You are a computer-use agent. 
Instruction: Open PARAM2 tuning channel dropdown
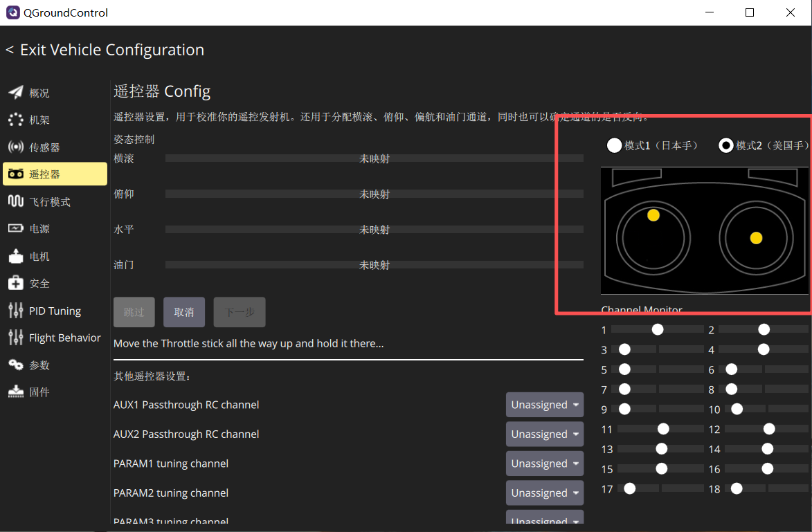coord(545,493)
